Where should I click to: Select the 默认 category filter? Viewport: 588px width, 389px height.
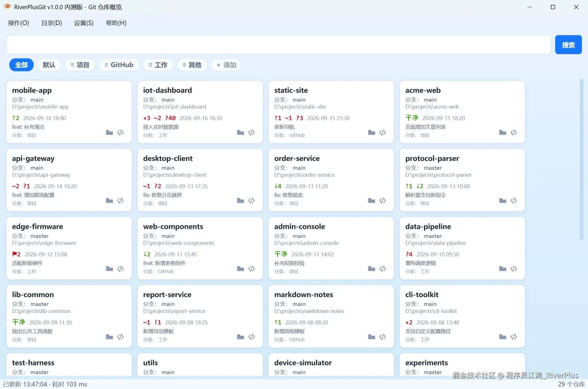(x=49, y=65)
